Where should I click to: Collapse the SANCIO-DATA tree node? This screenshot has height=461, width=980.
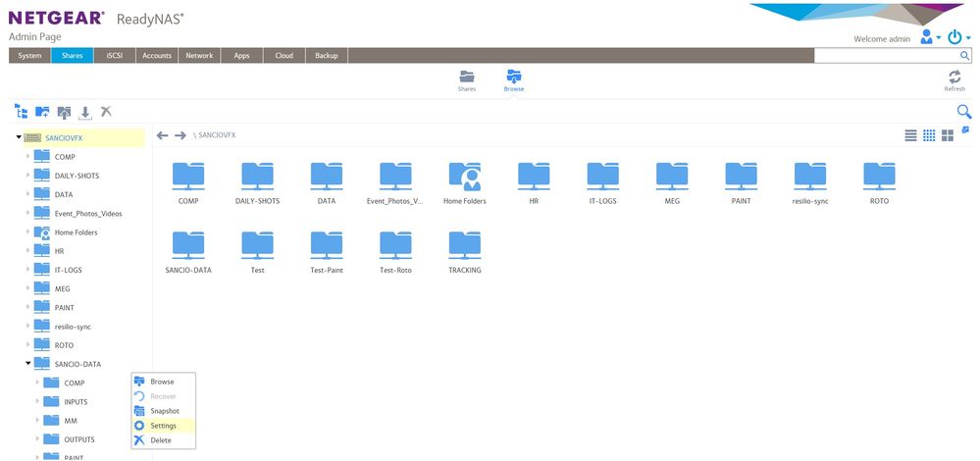pyautogui.click(x=29, y=364)
